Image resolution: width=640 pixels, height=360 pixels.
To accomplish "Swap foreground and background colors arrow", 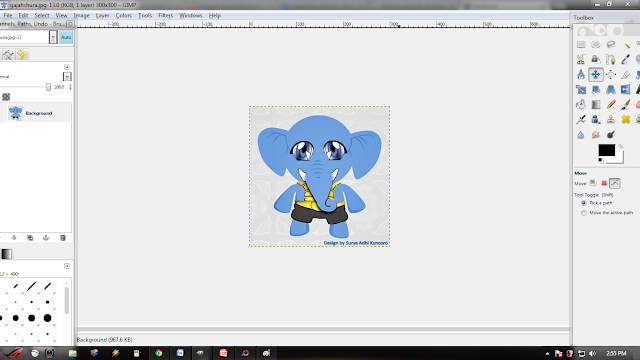I will pos(620,147).
